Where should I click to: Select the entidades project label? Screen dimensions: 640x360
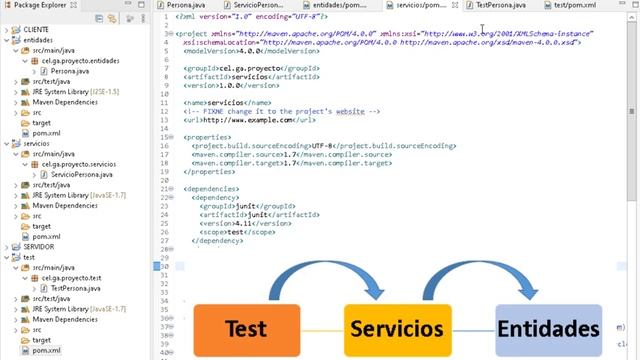coord(38,40)
